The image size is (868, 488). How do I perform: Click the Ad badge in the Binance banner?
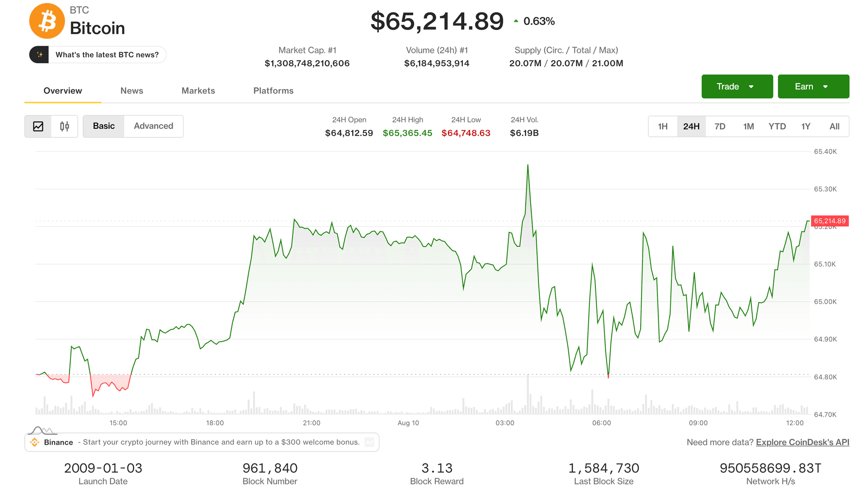click(369, 442)
